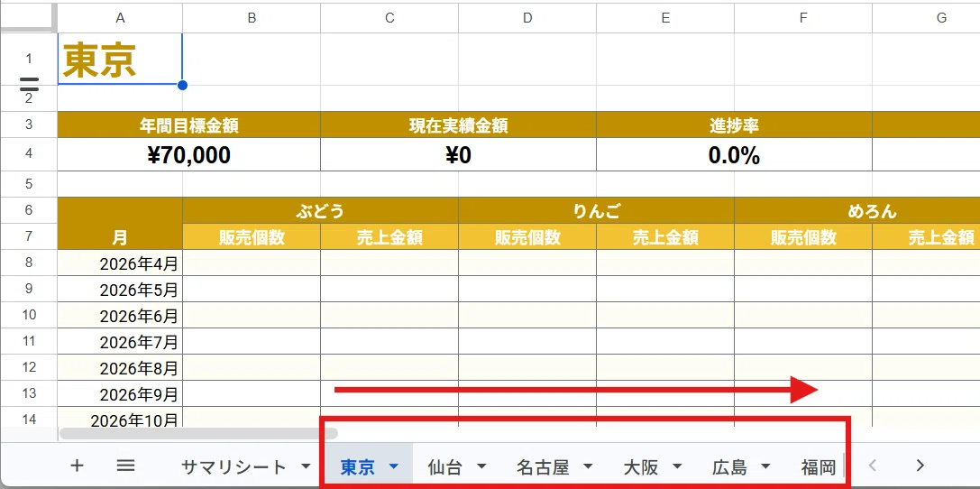Screen dimensions: 980x489
Task: Select column B header
Action: (x=252, y=18)
